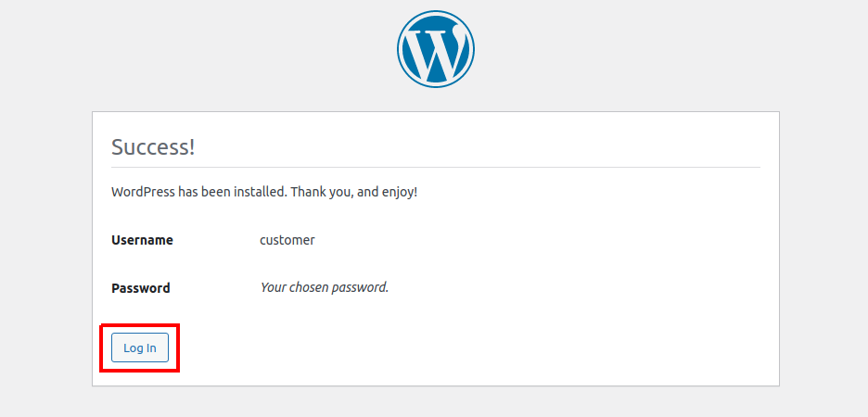Image resolution: width=868 pixels, height=417 pixels.
Task: Select the Password label
Action: coord(140,288)
